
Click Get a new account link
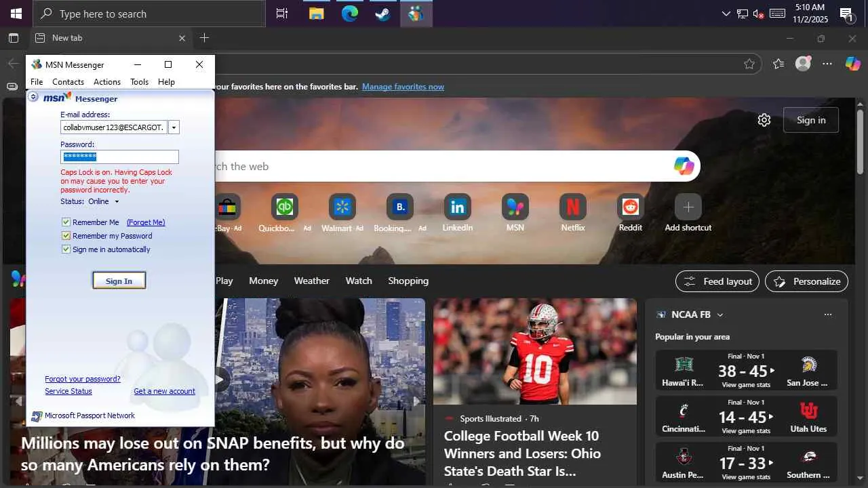(164, 391)
